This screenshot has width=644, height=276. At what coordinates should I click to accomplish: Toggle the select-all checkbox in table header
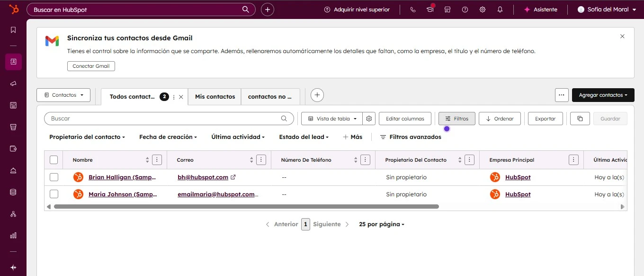point(54,160)
